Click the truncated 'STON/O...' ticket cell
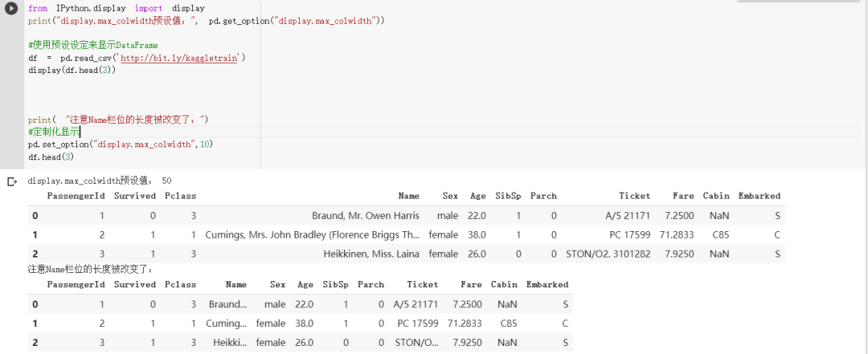868x354 pixels. pyautogui.click(x=416, y=344)
